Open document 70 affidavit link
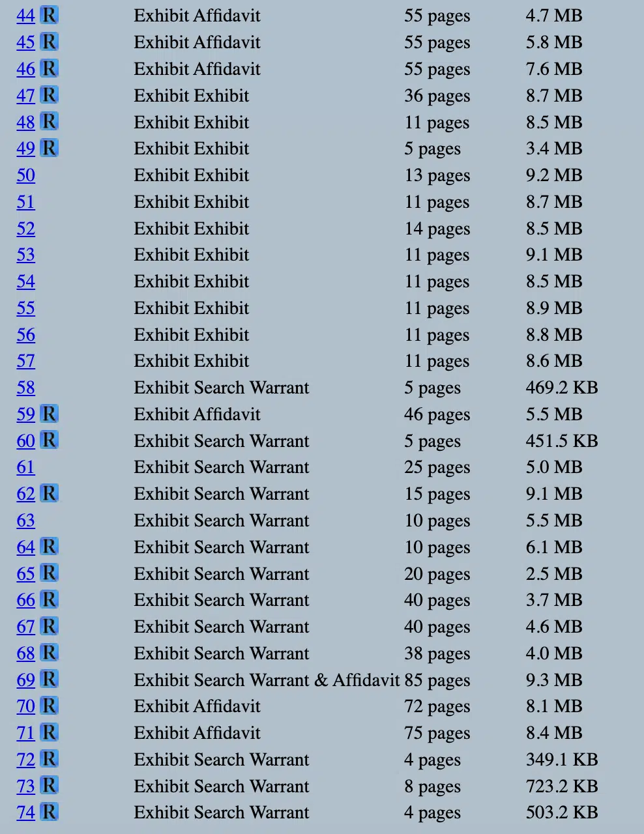 click(x=26, y=706)
